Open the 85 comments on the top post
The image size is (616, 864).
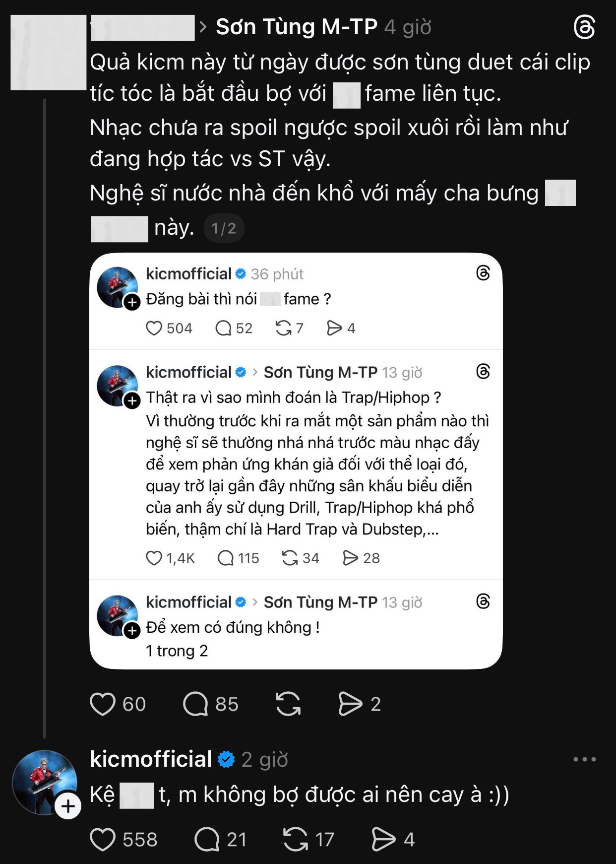195,704
